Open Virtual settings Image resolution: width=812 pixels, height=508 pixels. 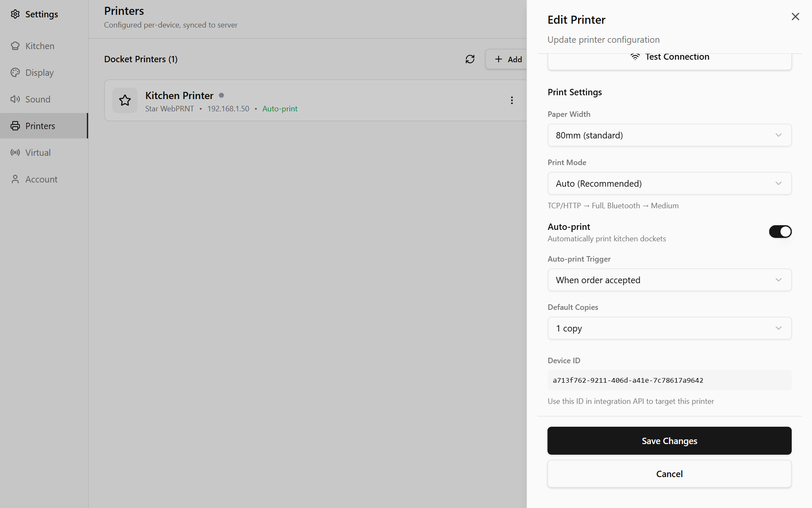[44, 152]
